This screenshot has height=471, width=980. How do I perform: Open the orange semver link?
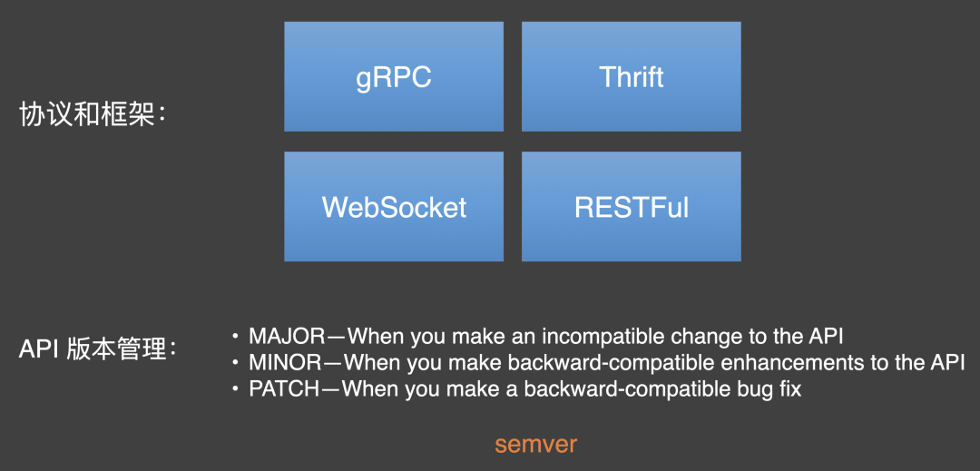tap(535, 444)
